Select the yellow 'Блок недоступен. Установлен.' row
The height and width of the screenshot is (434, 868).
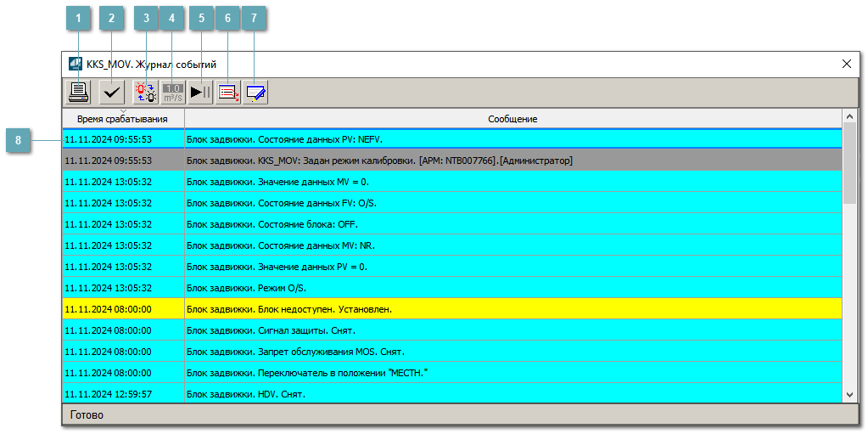pos(452,309)
